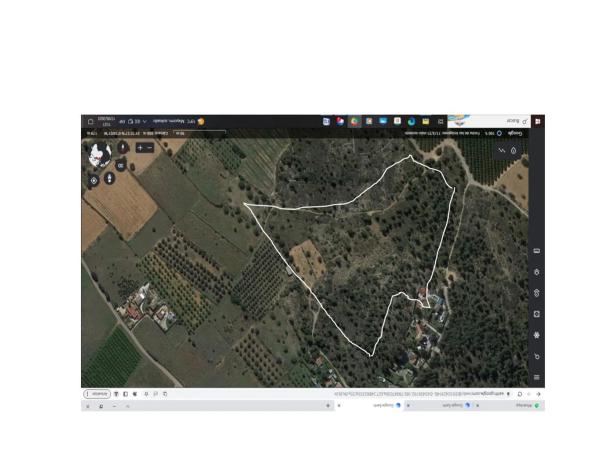This screenshot has width=595, height=460.
Task: Click the mini globe overview thumbnail
Action: click(x=100, y=154)
